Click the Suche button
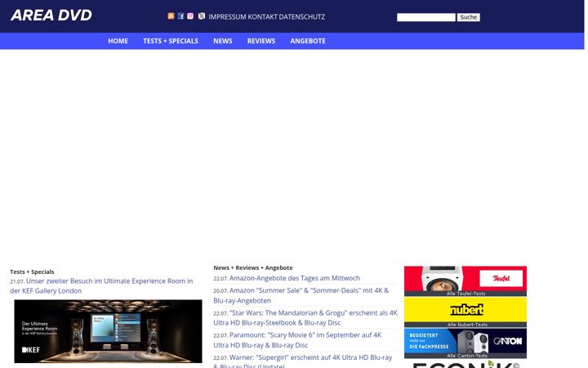This screenshot has width=588, height=368. (469, 17)
